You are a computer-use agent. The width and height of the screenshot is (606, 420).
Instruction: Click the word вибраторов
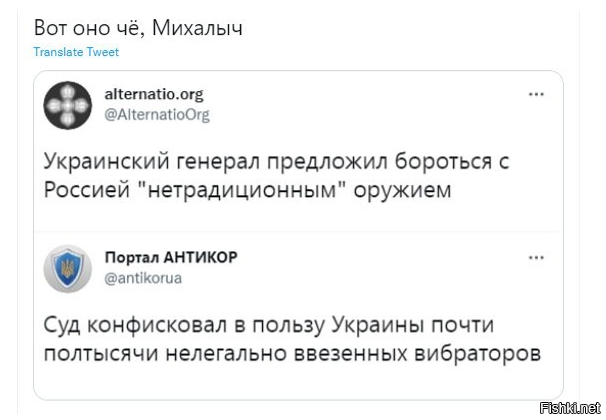click(x=477, y=354)
